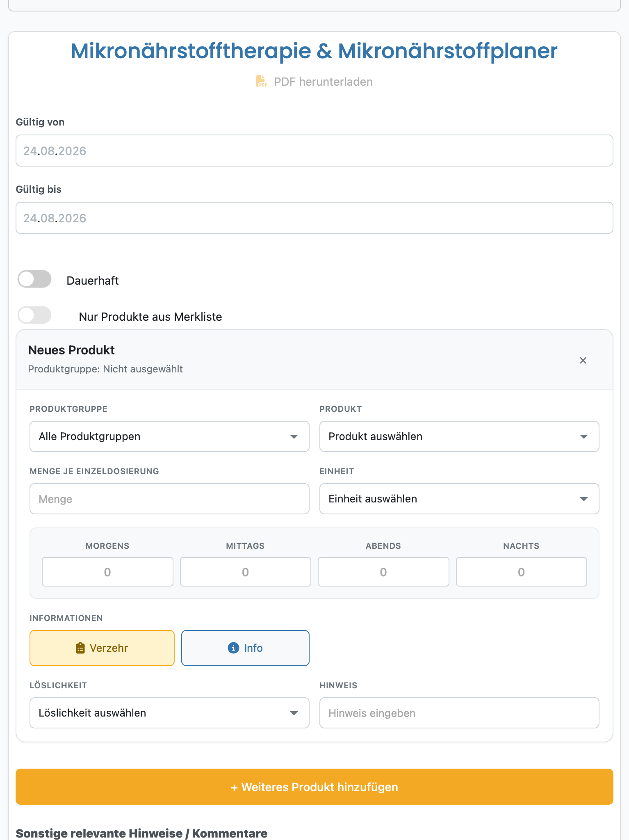Enable Nur Produkte aus Merkliste switch
This screenshot has width=629, height=840.
point(34,315)
